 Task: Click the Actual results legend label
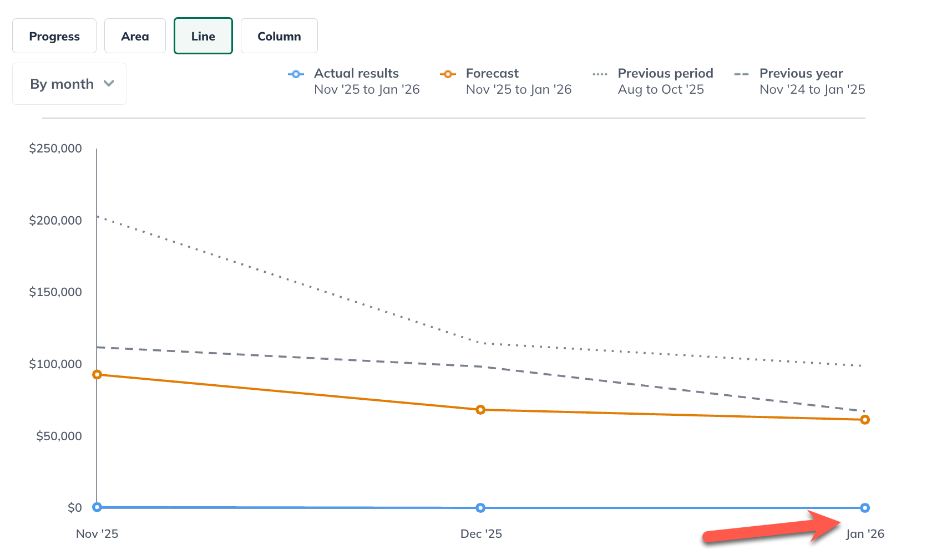tap(356, 73)
